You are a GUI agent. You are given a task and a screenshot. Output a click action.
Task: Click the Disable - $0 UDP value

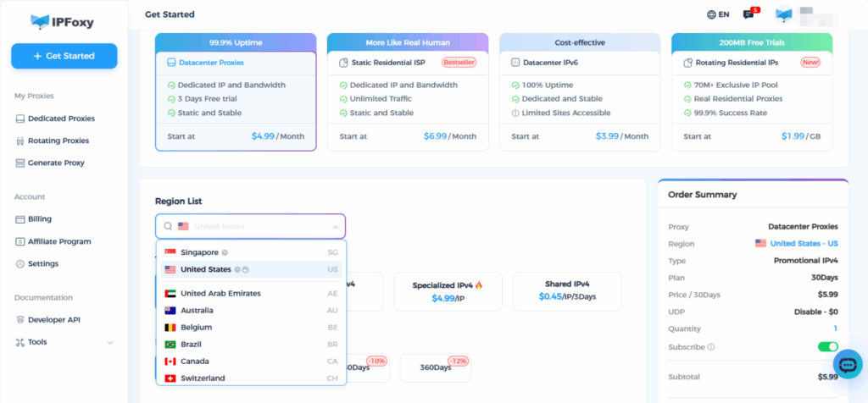tap(816, 312)
